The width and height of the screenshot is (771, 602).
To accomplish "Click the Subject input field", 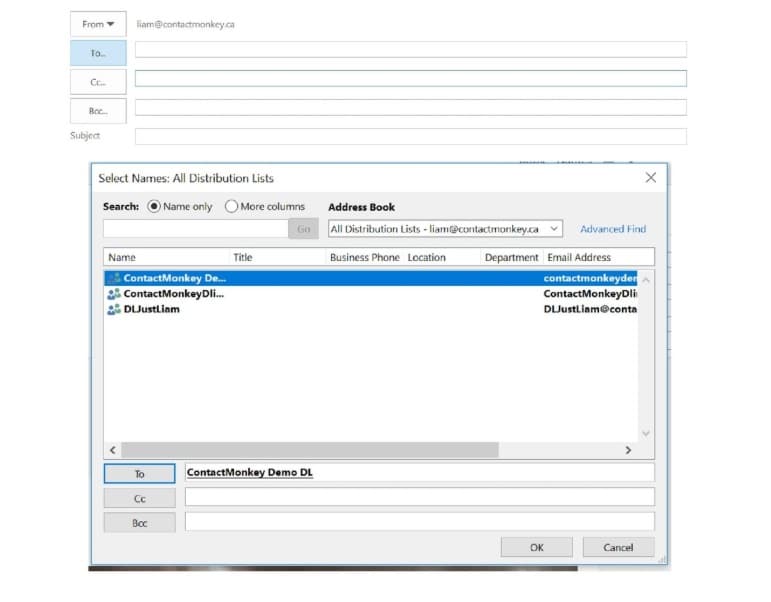I will (411, 137).
